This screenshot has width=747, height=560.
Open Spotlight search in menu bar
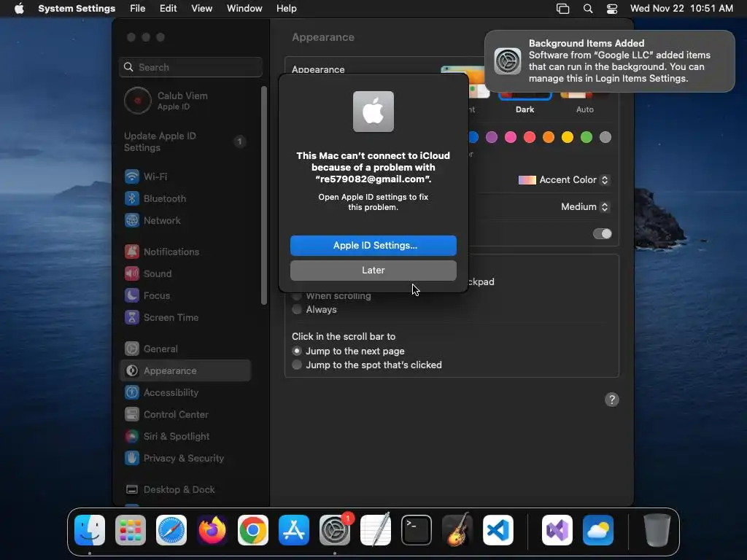[x=588, y=9]
